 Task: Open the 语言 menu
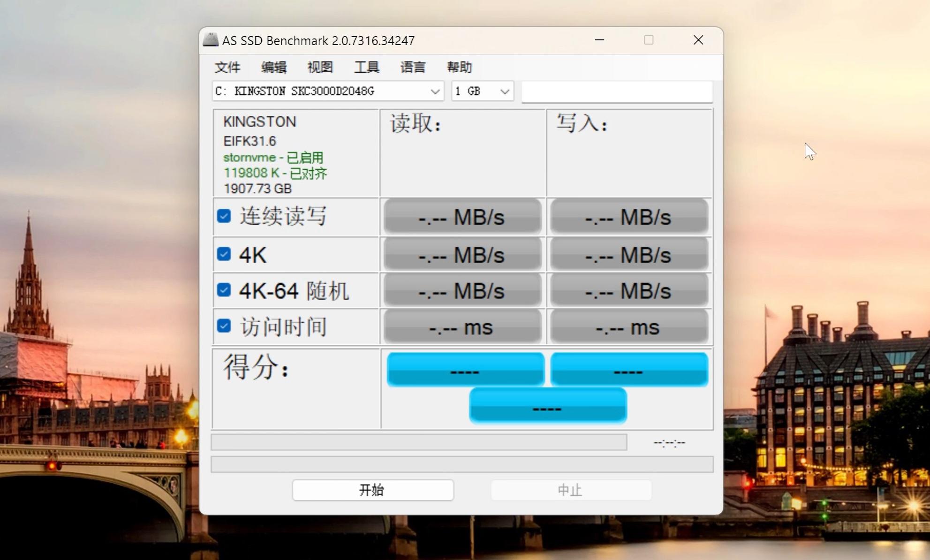tap(413, 68)
